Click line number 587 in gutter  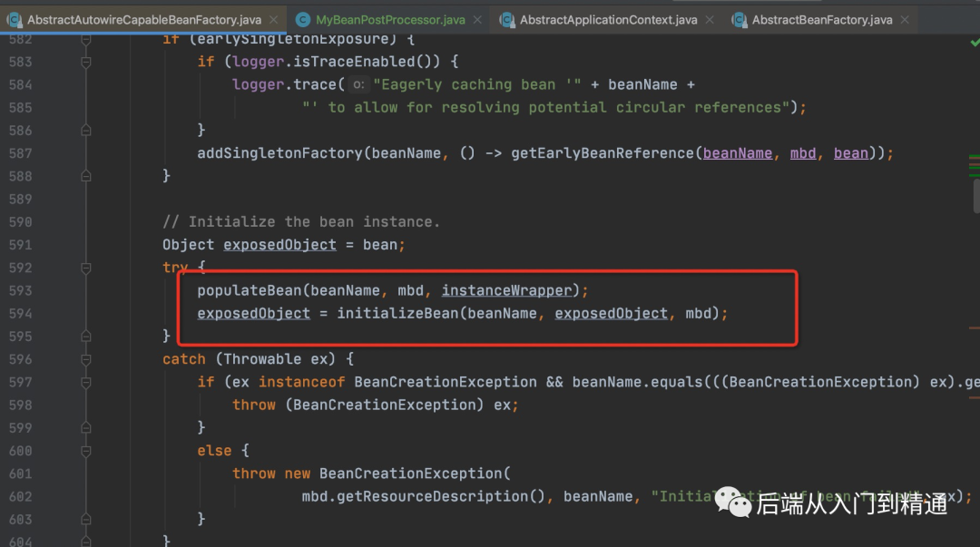pos(21,153)
